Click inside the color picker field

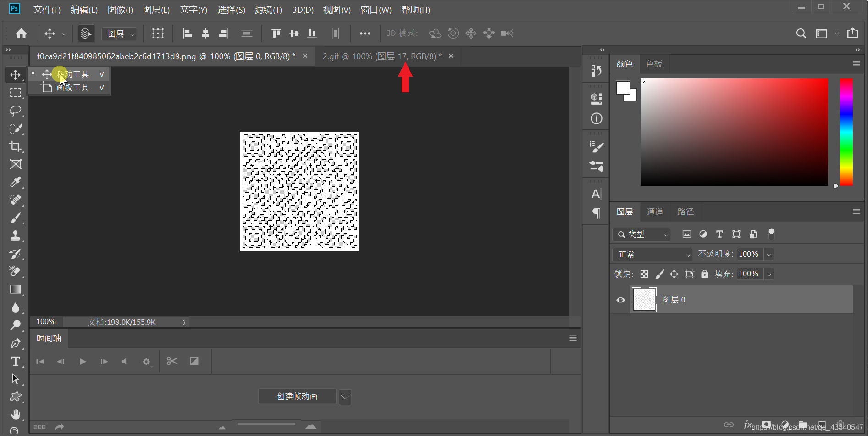[x=734, y=132]
